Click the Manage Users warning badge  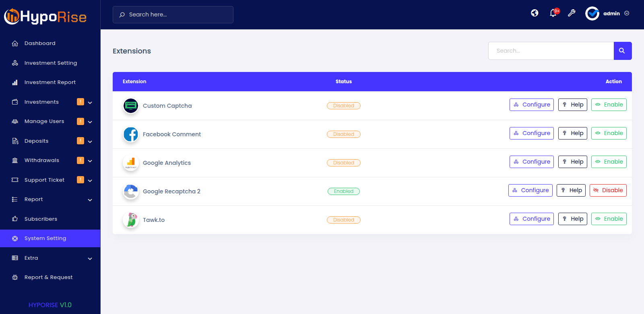coord(80,121)
